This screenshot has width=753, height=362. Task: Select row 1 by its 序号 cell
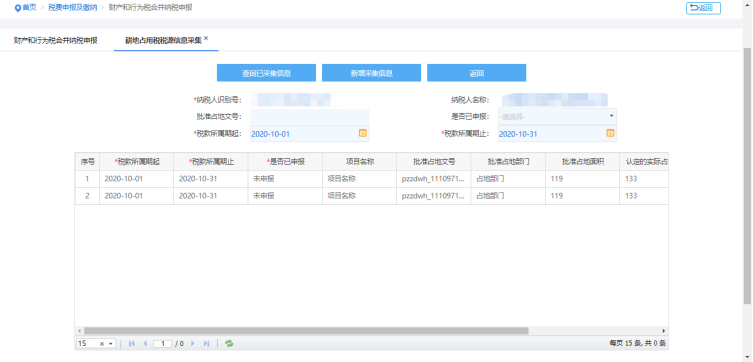pos(87,179)
